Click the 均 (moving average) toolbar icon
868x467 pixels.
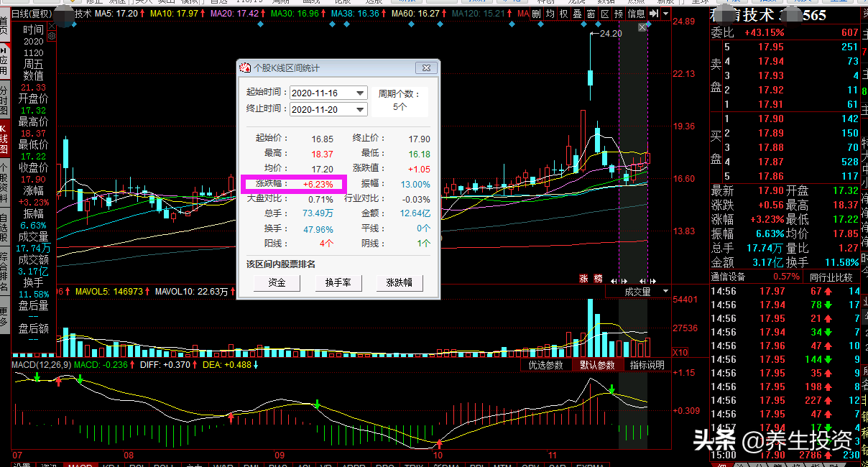(x=550, y=14)
